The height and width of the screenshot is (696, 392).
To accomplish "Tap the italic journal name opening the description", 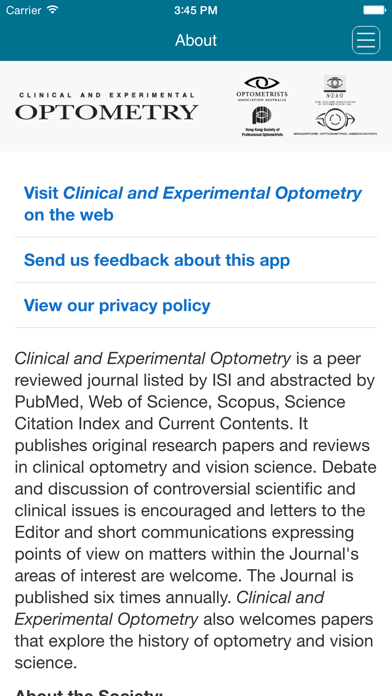I will tap(153, 359).
